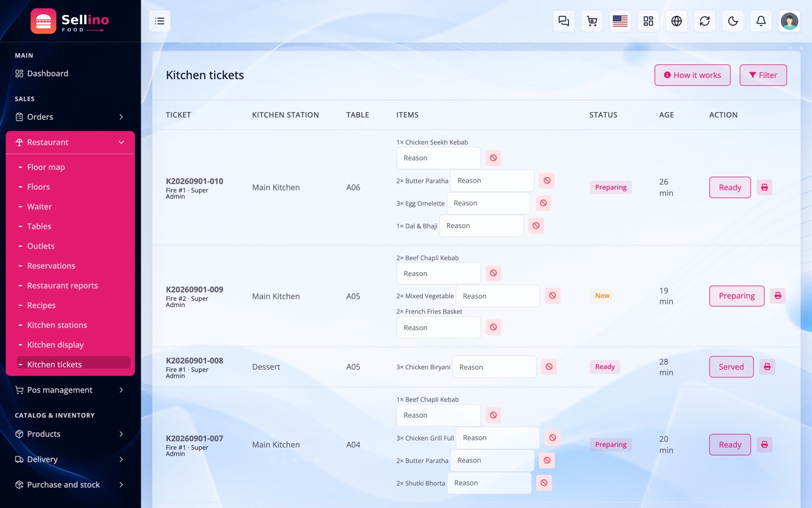
Task: Print ticket K20260901-007
Action: pos(765,445)
